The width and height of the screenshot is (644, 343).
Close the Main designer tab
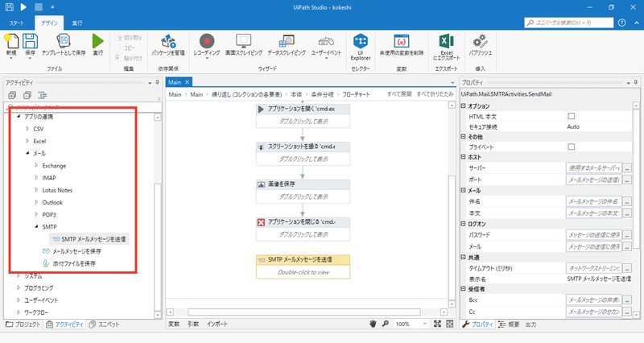(187, 82)
